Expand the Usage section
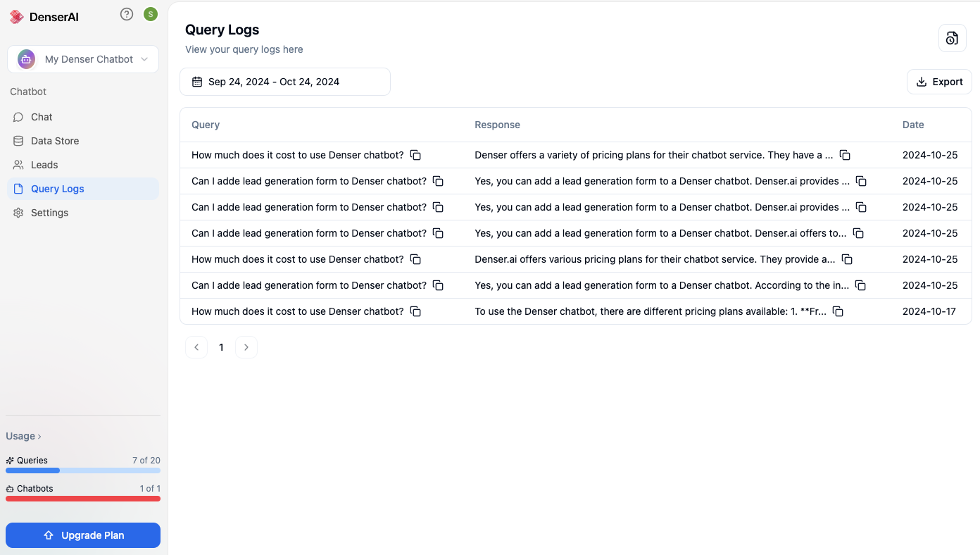The width and height of the screenshot is (980, 555). click(x=23, y=435)
